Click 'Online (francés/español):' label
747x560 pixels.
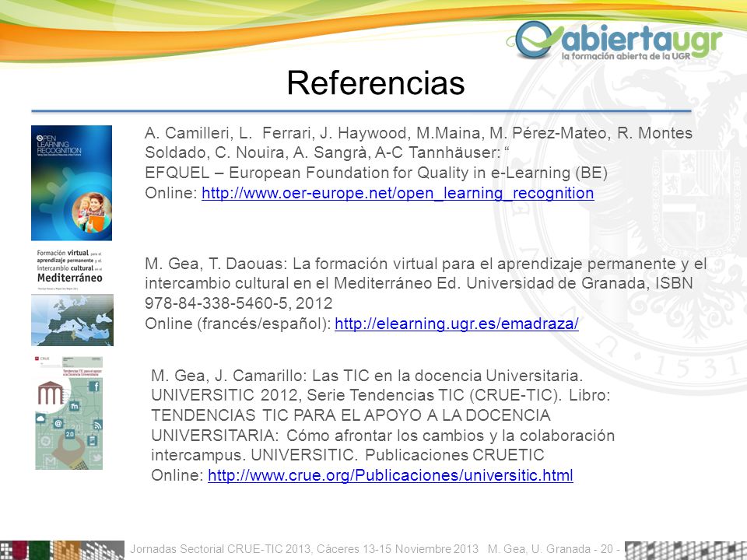(x=238, y=324)
